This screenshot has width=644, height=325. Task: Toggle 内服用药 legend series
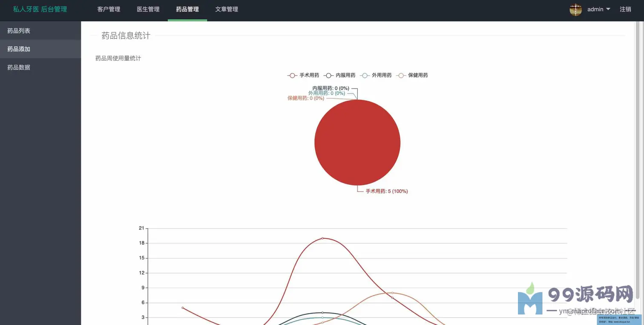pyautogui.click(x=339, y=75)
